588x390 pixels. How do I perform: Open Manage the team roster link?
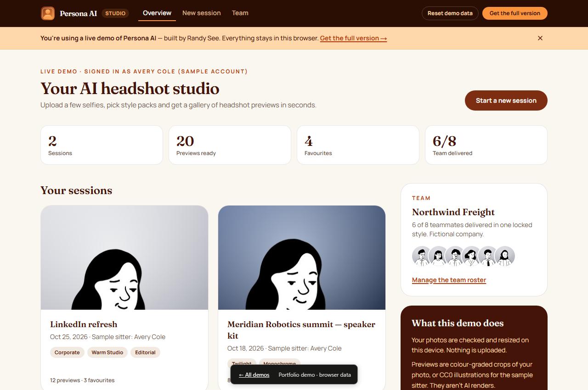point(449,280)
